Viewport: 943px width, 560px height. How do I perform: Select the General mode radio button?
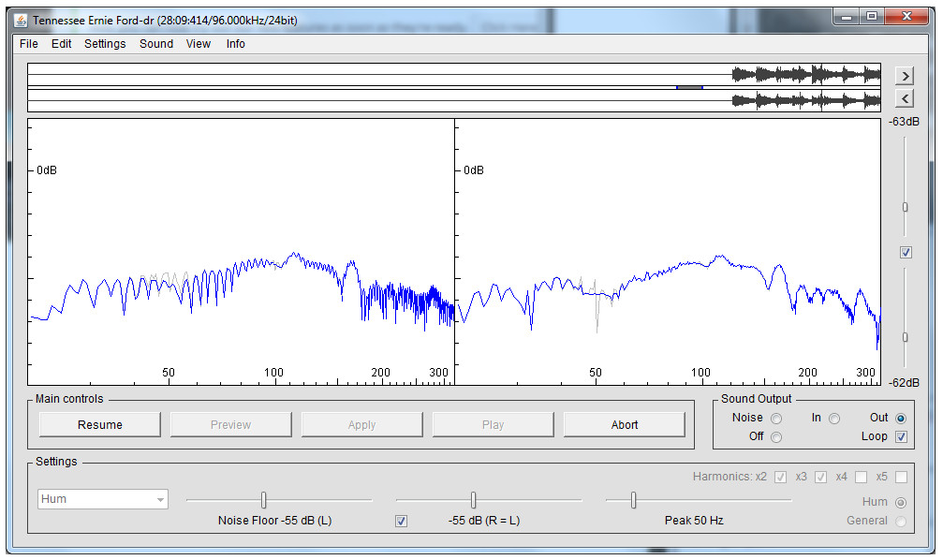[x=901, y=522]
